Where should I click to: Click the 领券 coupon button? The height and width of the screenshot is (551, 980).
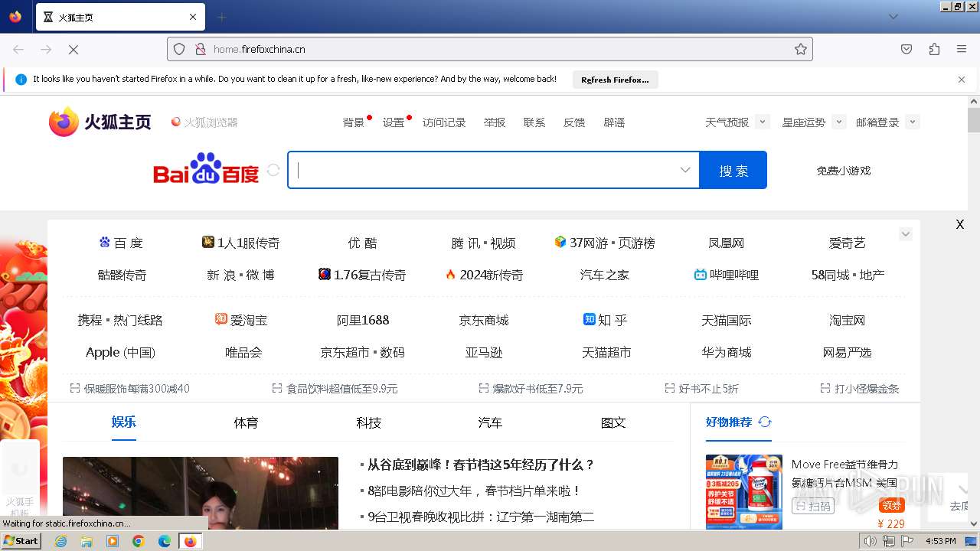[x=892, y=505]
